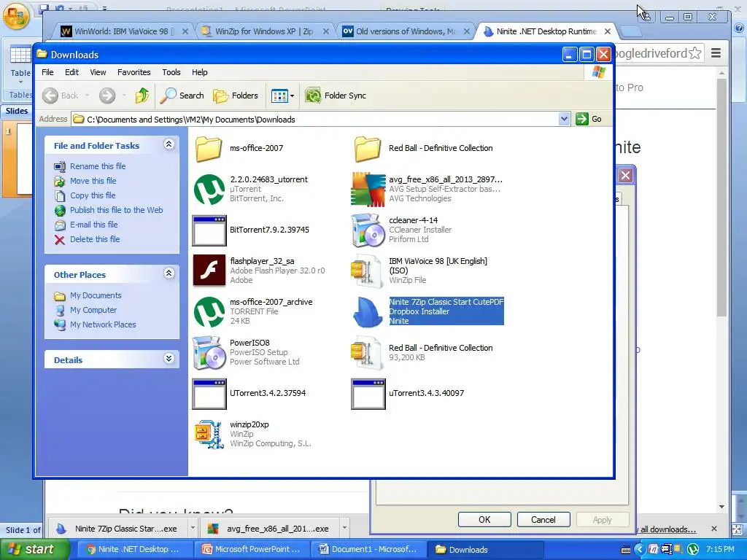Open the ms-office-2007 folder icon
The image size is (747, 560).
pos(209,149)
